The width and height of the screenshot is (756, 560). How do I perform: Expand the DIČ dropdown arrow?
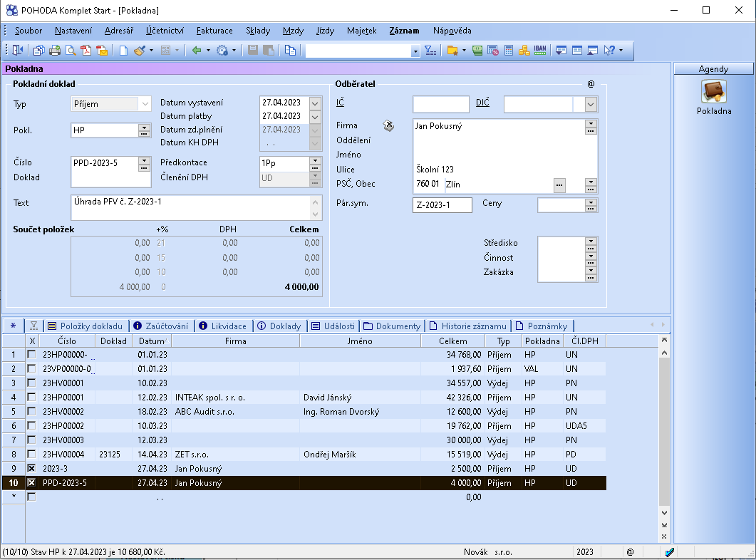tap(591, 104)
